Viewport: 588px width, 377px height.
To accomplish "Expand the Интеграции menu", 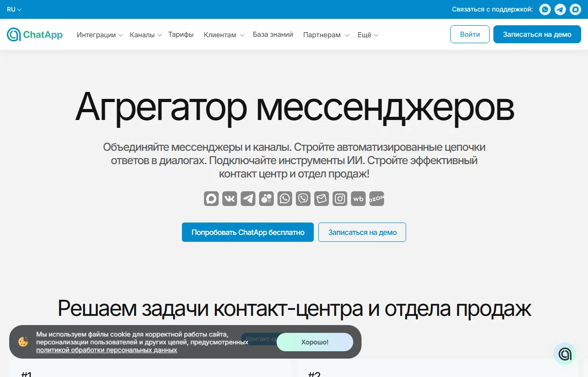I will (100, 35).
